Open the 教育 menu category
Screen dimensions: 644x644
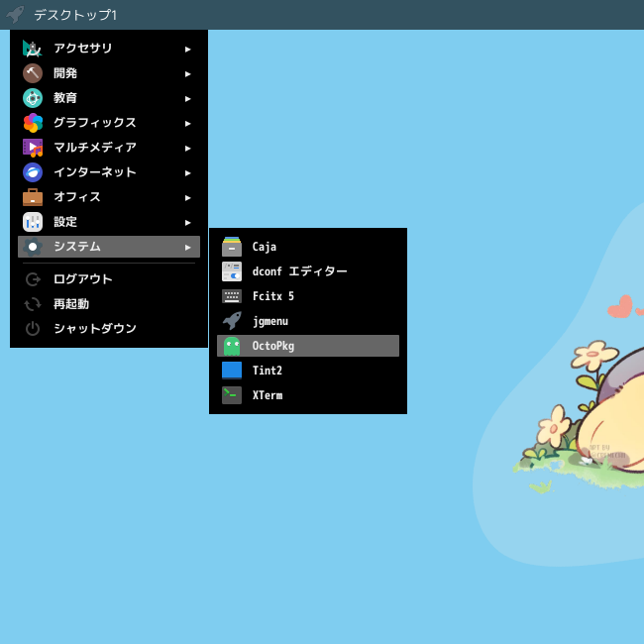tap(109, 98)
